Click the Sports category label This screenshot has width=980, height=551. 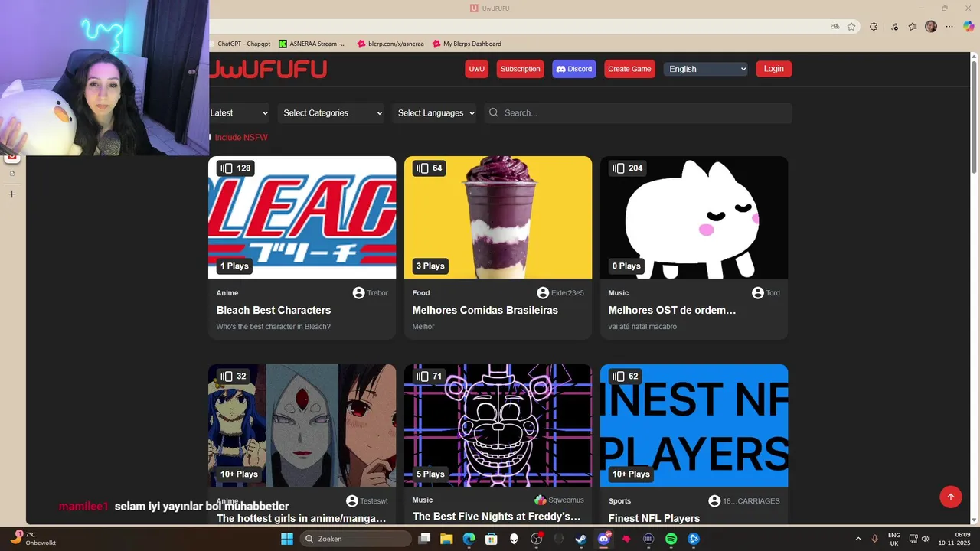(619, 501)
